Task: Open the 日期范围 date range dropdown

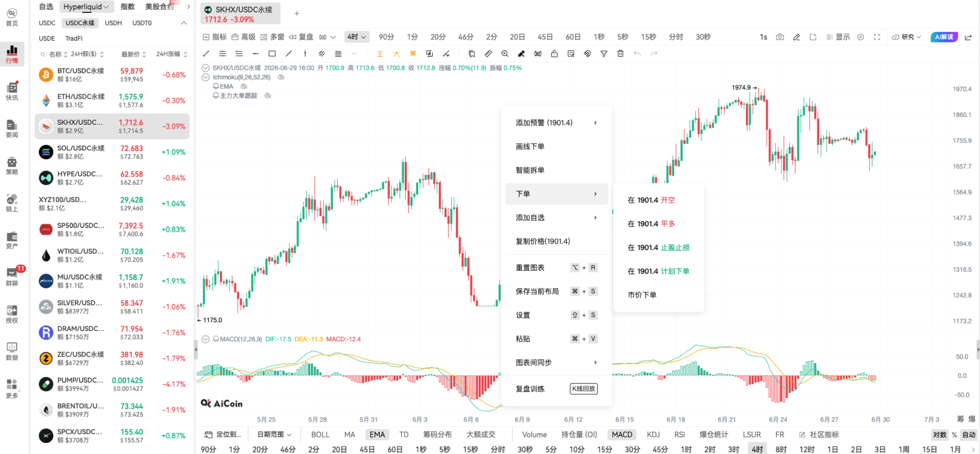Action: (274, 434)
